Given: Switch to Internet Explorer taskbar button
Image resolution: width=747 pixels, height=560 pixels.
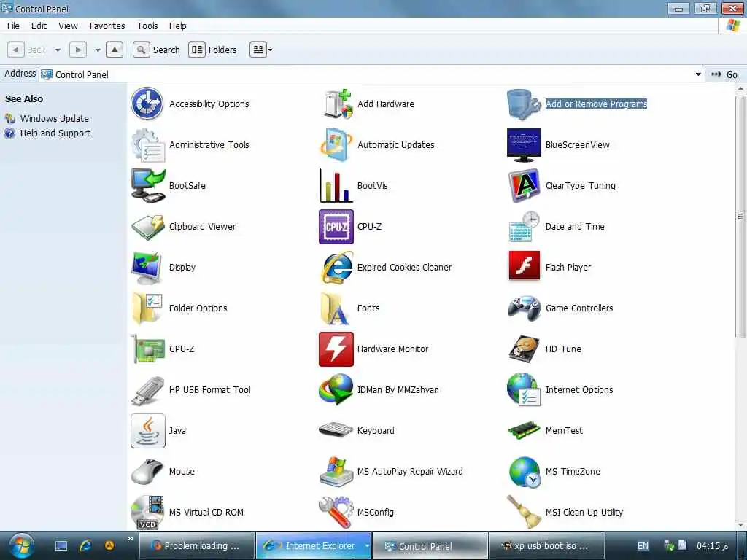Looking at the screenshot, I should point(314,545).
